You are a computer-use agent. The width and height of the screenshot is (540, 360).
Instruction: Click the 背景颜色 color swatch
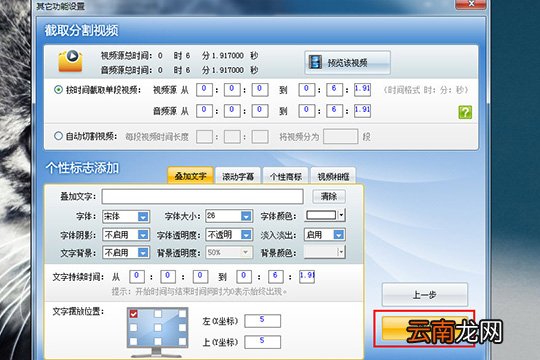(x=321, y=252)
